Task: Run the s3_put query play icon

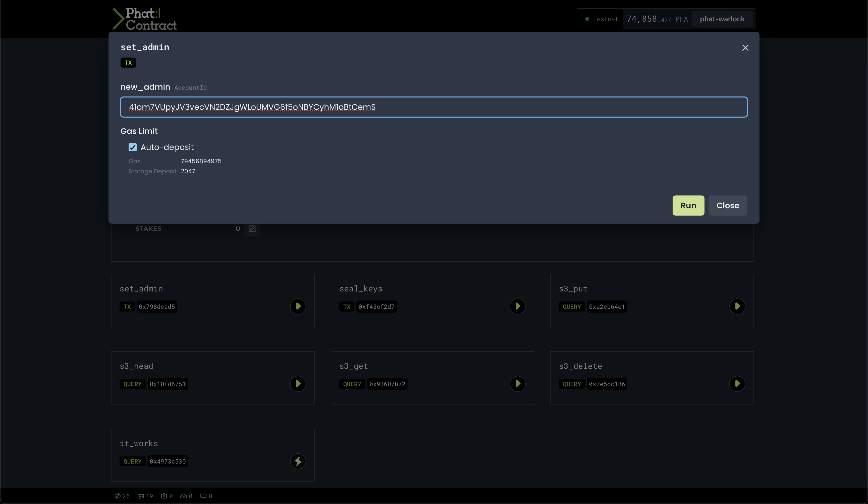Action: click(x=737, y=306)
